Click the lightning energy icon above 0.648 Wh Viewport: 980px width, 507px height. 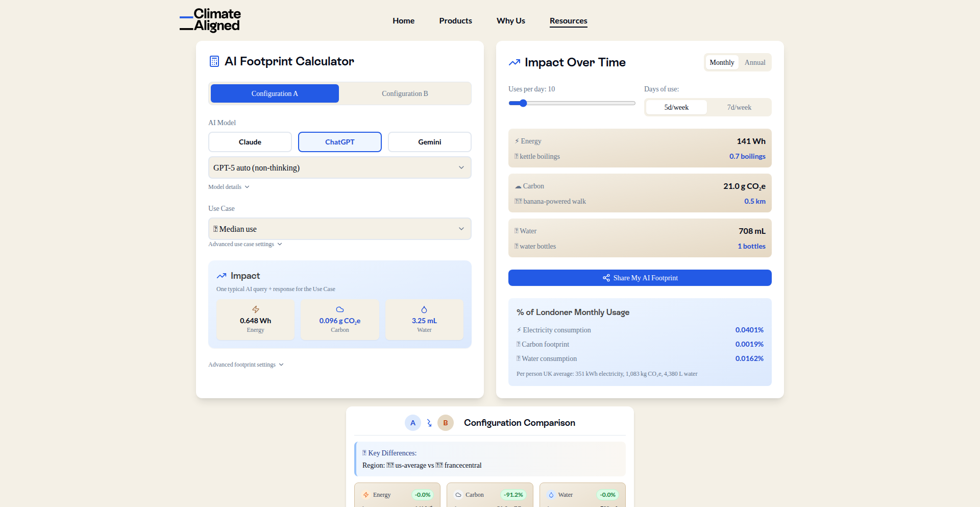click(256, 309)
